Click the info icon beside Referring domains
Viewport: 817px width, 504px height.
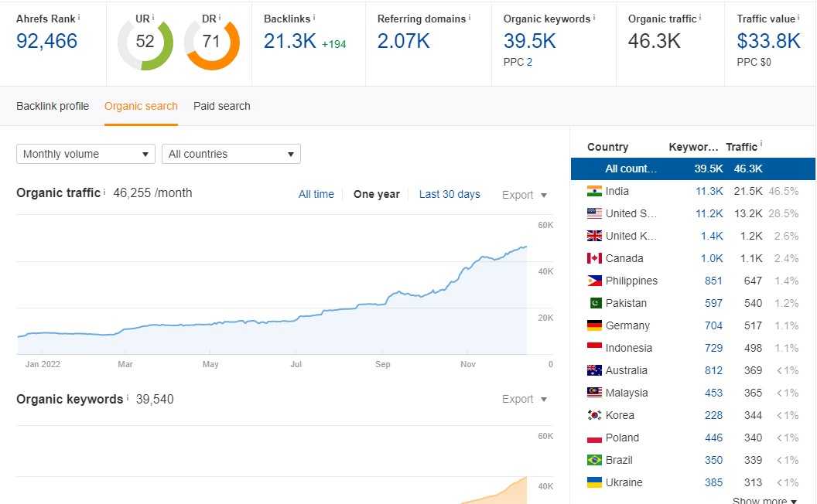pyautogui.click(x=470, y=17)
